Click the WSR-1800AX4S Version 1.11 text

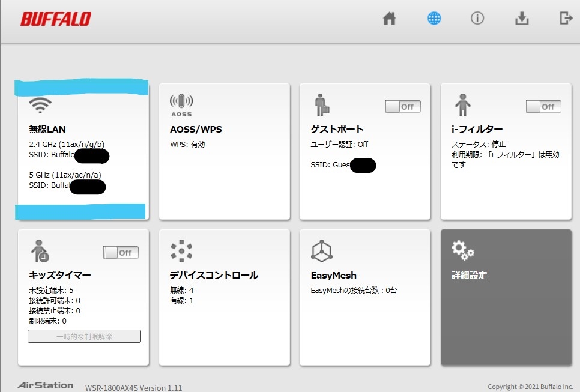(x=133, y=388)
